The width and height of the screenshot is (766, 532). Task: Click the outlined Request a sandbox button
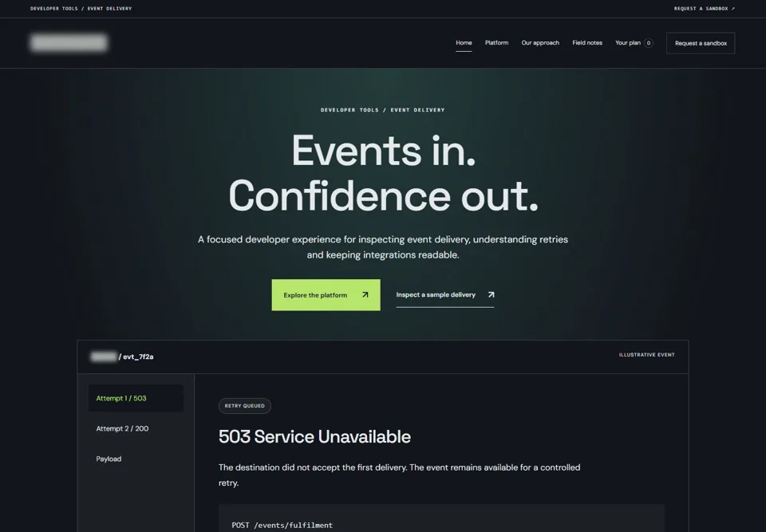pyautogui.click(x=701, y=43)
